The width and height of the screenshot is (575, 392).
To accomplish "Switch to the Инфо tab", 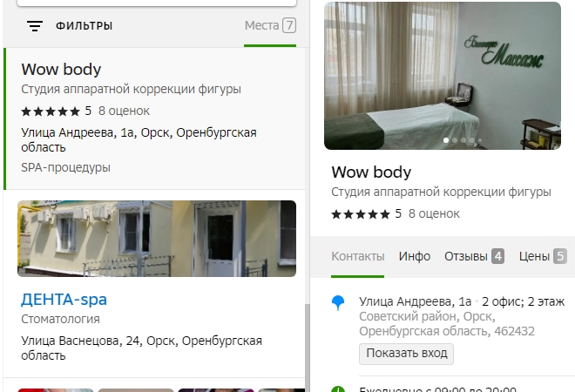I will tap(415, 256).
